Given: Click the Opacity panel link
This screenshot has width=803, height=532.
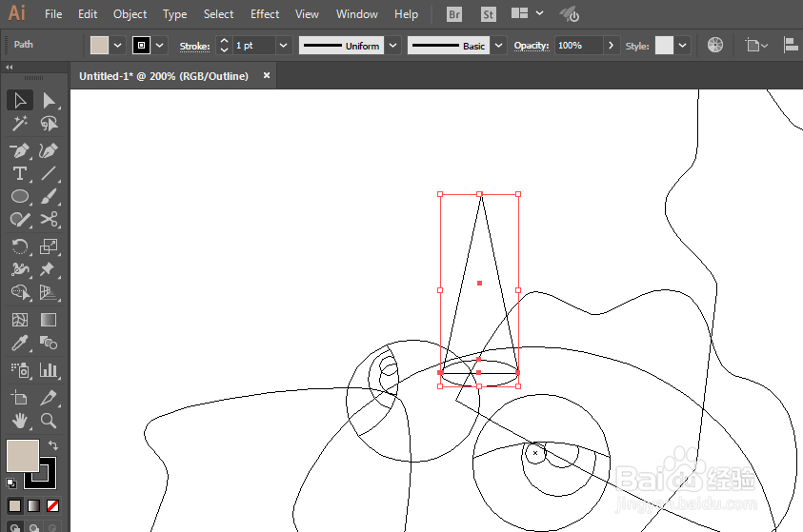Looking at the screenshot, I should click(x=532, y=46).
